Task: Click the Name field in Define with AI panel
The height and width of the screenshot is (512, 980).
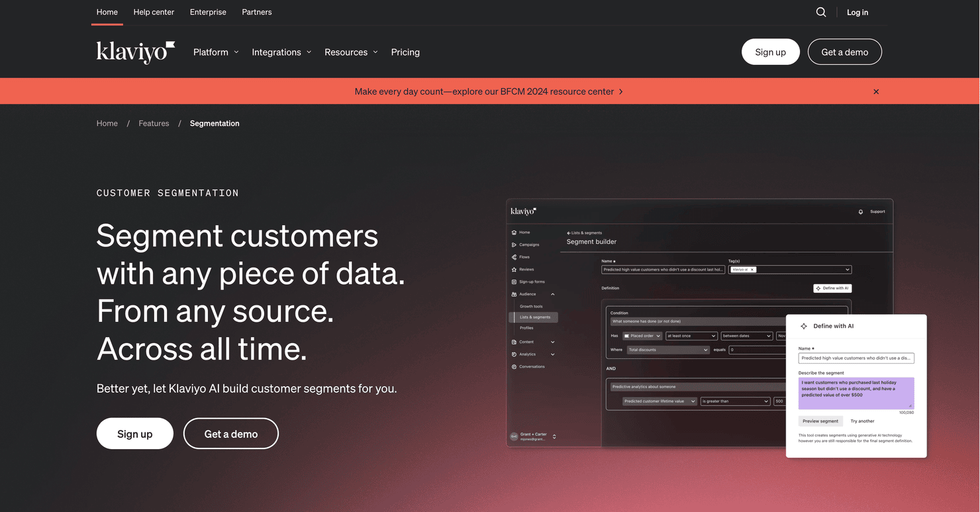Action: coord(856,358)
